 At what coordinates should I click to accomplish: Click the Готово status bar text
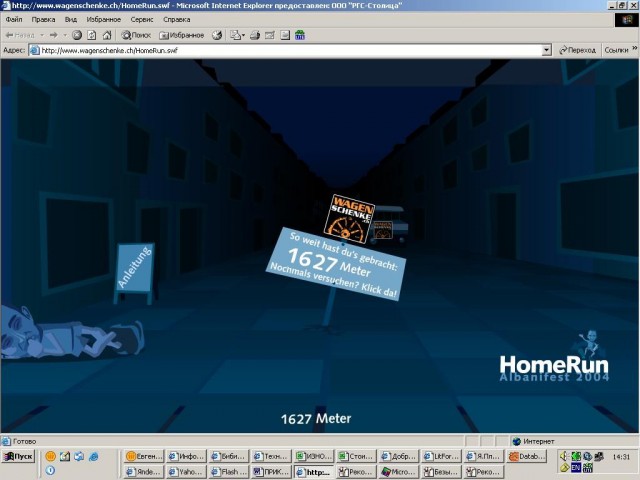coord(24,441)
